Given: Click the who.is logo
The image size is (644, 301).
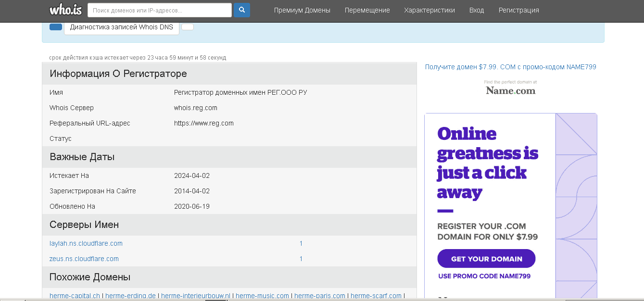Looking at the screenshot, I should (x=65, y=10).
